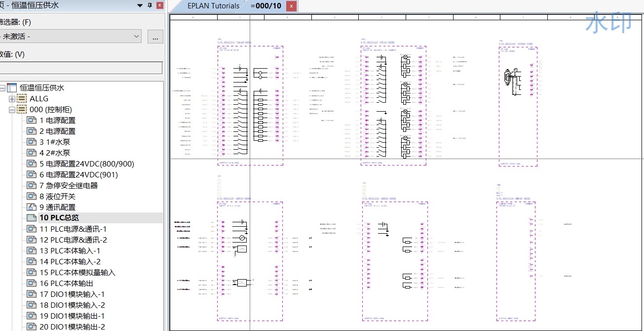Screen dimensions: 644x331
Task: Select the 12 PLC电源&通讯-2 label
Action: [x=73, y=240]
